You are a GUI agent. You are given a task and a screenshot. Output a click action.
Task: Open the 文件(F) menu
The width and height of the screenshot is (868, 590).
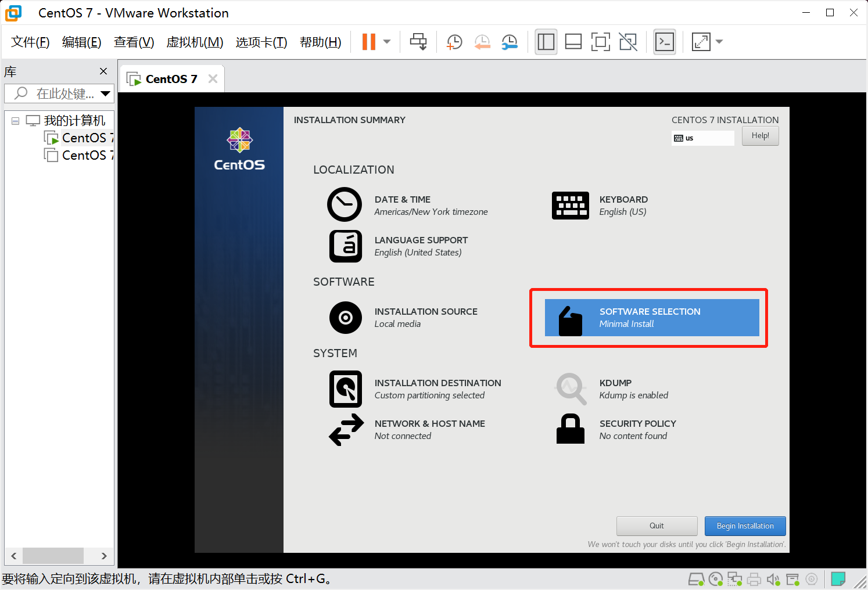(x=30, y=42)
